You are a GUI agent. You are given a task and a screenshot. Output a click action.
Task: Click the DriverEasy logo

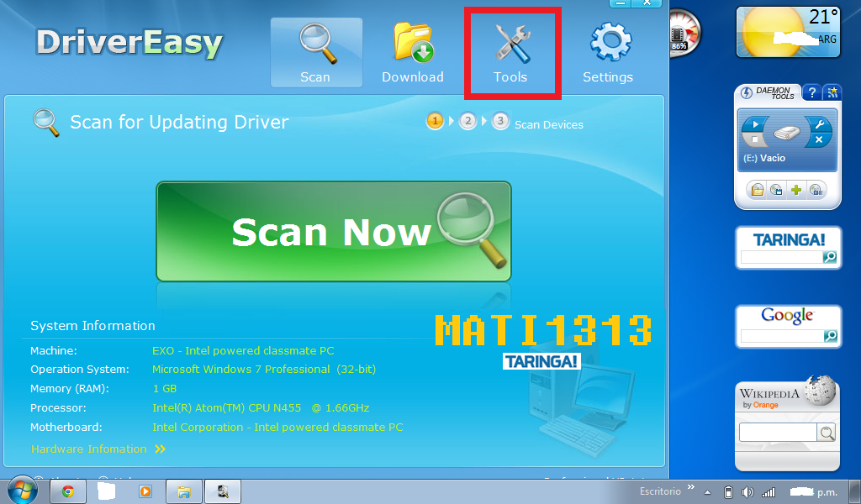pyautogui.click(x=129, y=43)
